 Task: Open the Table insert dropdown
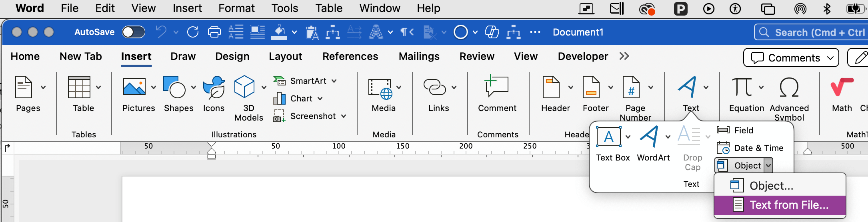click(98, 87)
